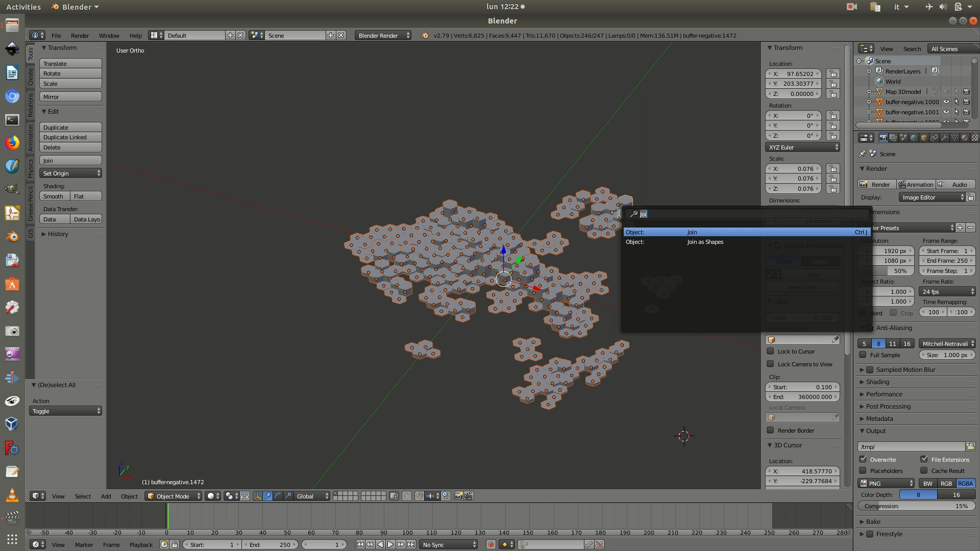
Task: Open the Help menu
Action: [135, 35]
